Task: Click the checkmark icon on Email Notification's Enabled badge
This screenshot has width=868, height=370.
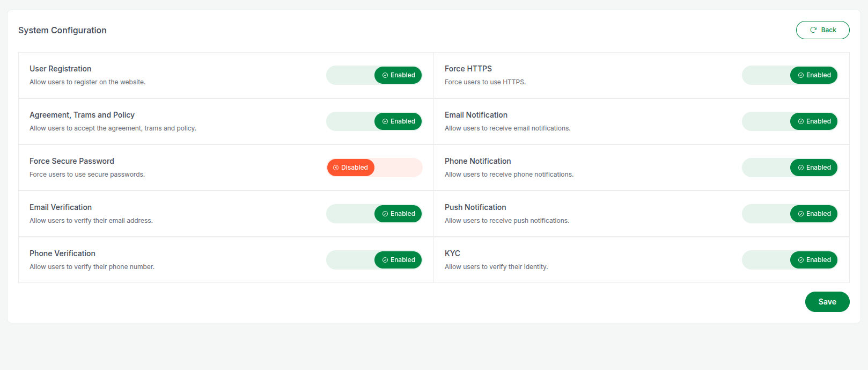Action: coord(801,121)
